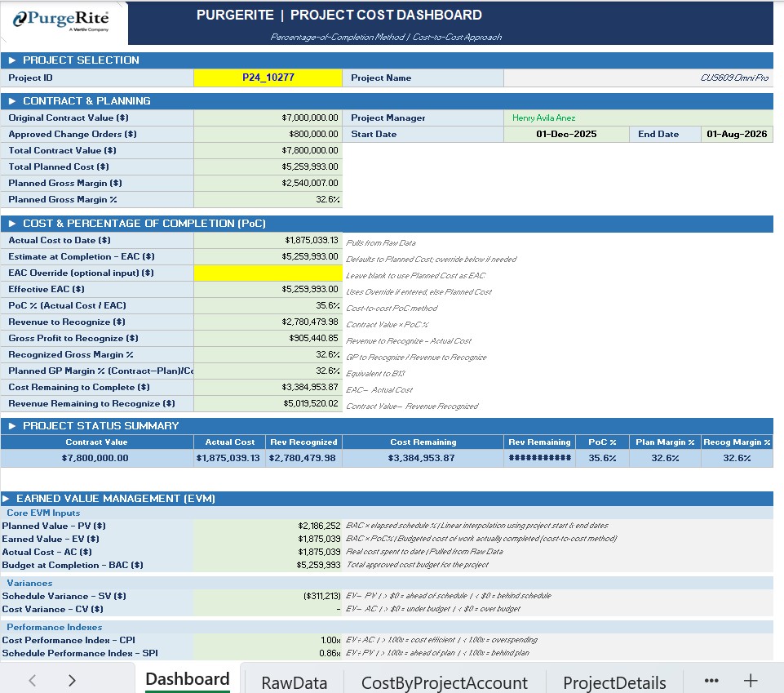The width and height of the screenshot is (784, 693).
Task: Select the Planned Gross Margin $2,540,007.00 cell
Action: 268,183
